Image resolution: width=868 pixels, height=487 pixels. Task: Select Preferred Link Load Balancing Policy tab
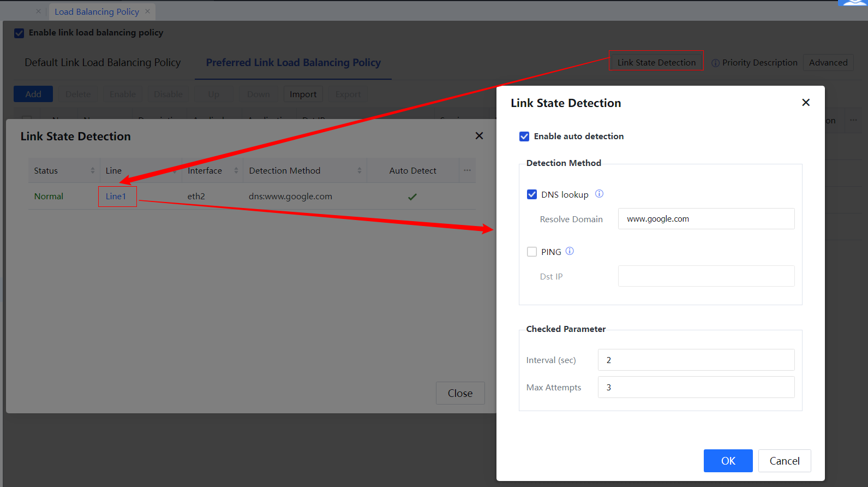click(x=293, y=63)
